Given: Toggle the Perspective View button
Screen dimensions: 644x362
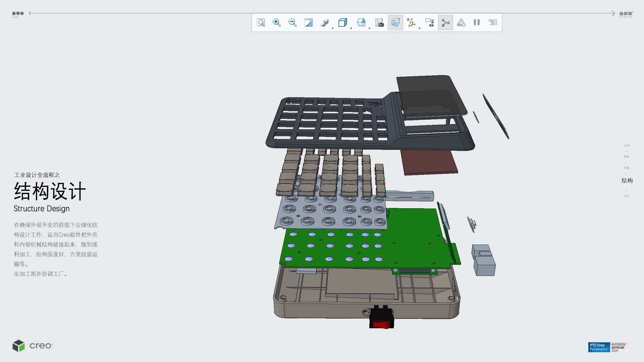Looking at the screenshot, I should click(395, 22).
